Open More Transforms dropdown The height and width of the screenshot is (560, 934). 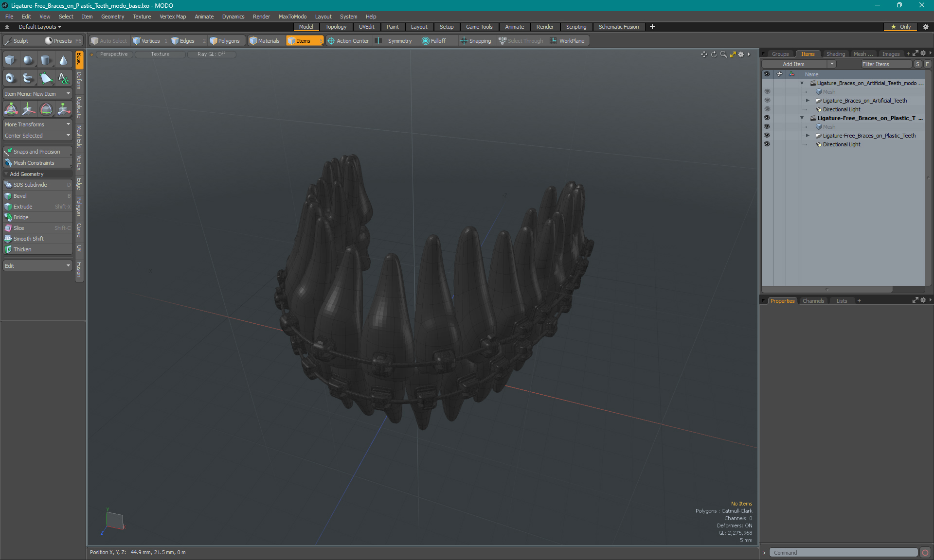[37, 124]
